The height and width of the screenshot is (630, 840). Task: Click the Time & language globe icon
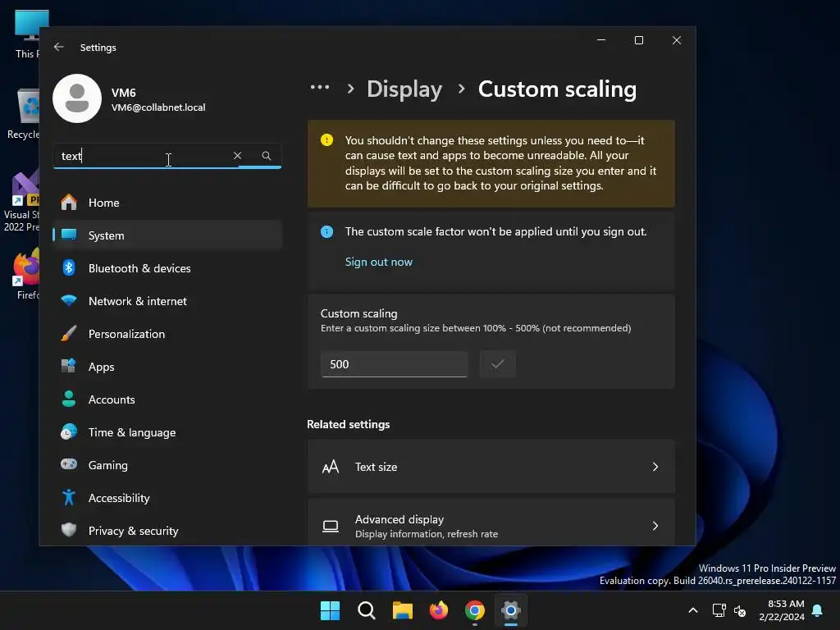tap(69, 431)
